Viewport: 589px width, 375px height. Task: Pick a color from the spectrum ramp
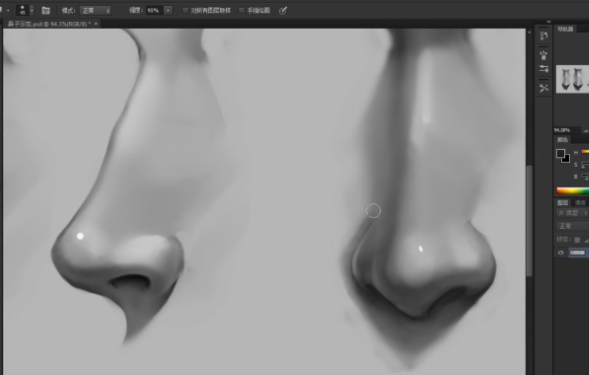tap(572, 191)
